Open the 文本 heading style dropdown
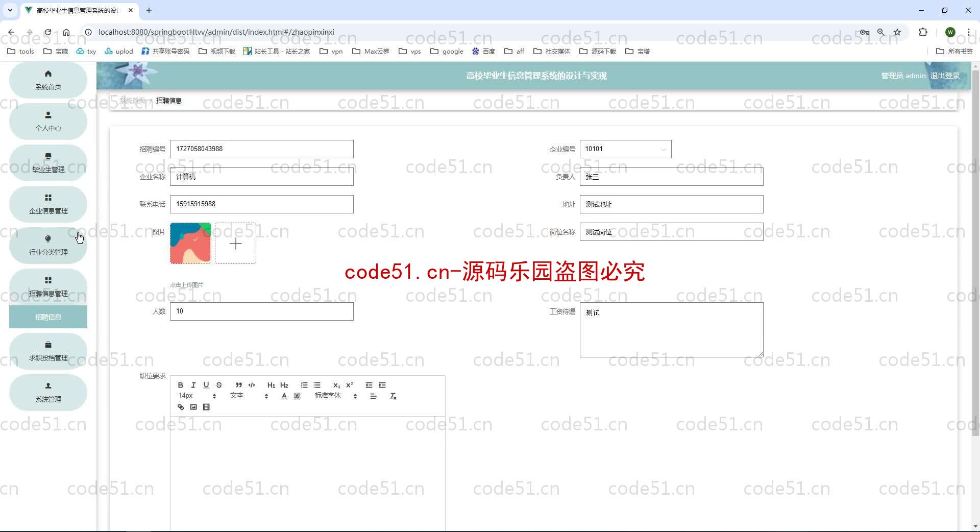 pos(249,396)
